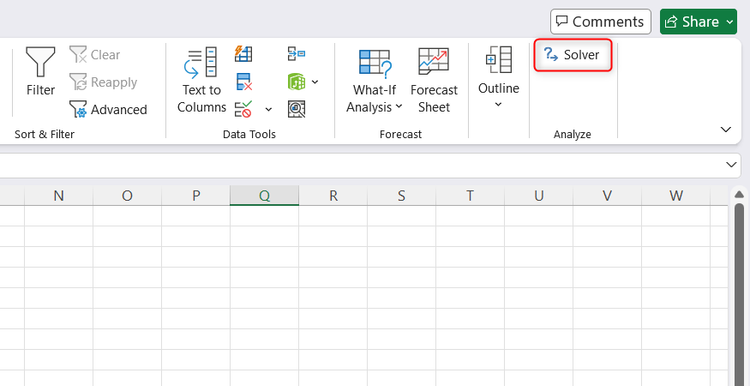
Task: Expand Data Validation dropdown arrow
Action: (x=269, y=110)
